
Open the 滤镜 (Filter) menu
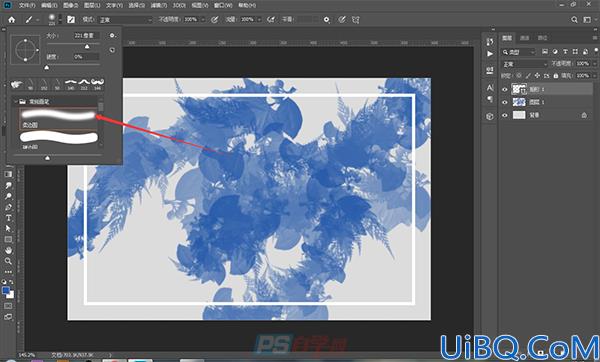(x=158, y=5)
